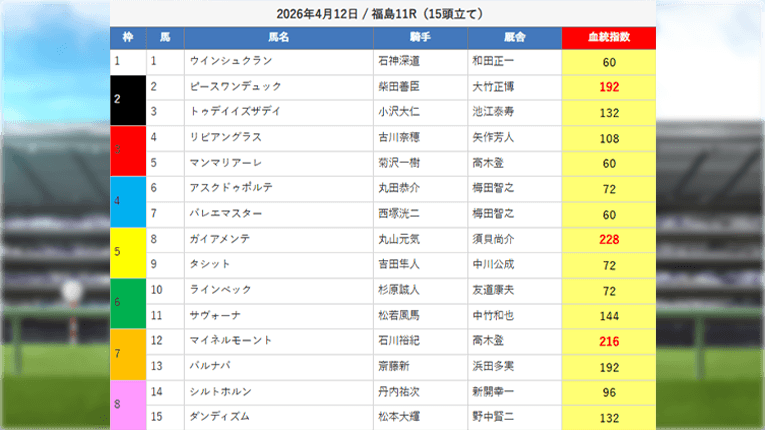
Task: Click red index value 216
Action: coord(609,342)
